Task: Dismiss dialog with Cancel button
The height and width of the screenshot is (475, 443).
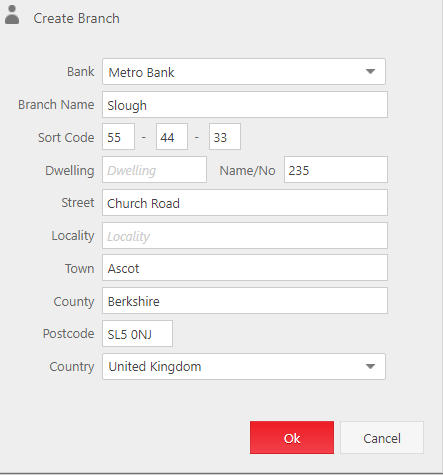Action: point(382,438)
